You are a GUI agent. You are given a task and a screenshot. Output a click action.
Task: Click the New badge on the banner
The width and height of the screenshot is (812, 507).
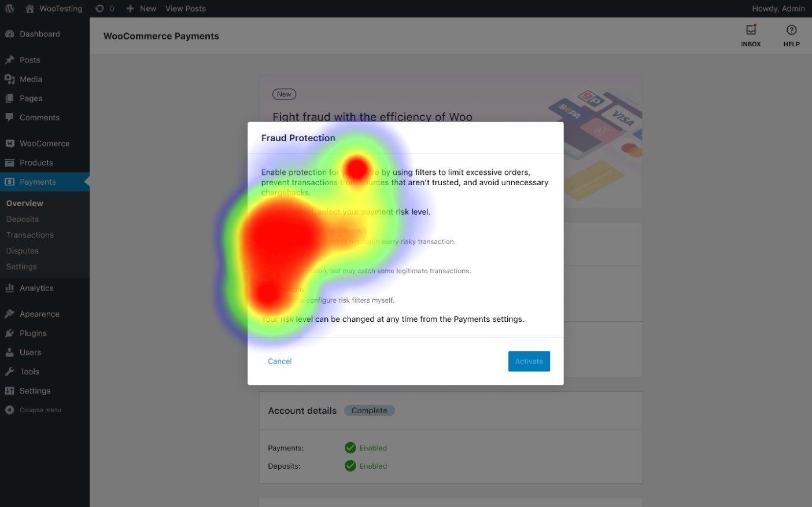(284, 94)
